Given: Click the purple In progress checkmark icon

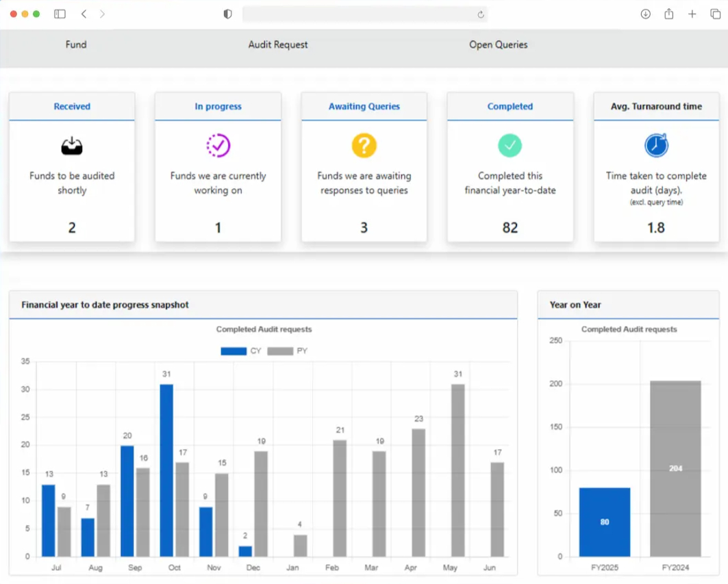Looking at the screenshot, I should pos(218,145).
